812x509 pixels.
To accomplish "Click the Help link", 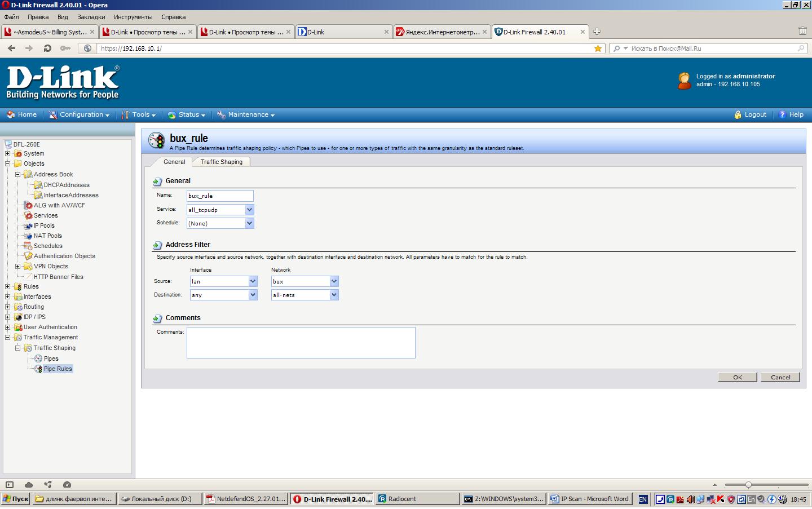I will pos(791,114).
